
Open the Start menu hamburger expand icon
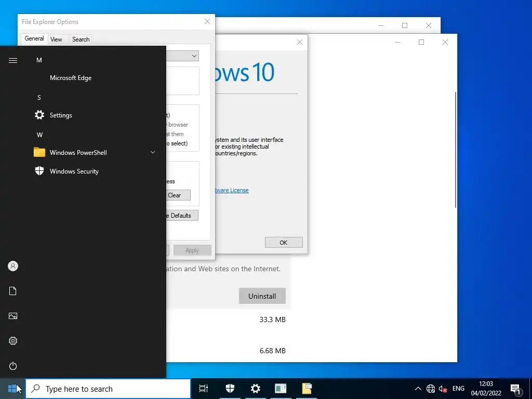pos(13,60)
